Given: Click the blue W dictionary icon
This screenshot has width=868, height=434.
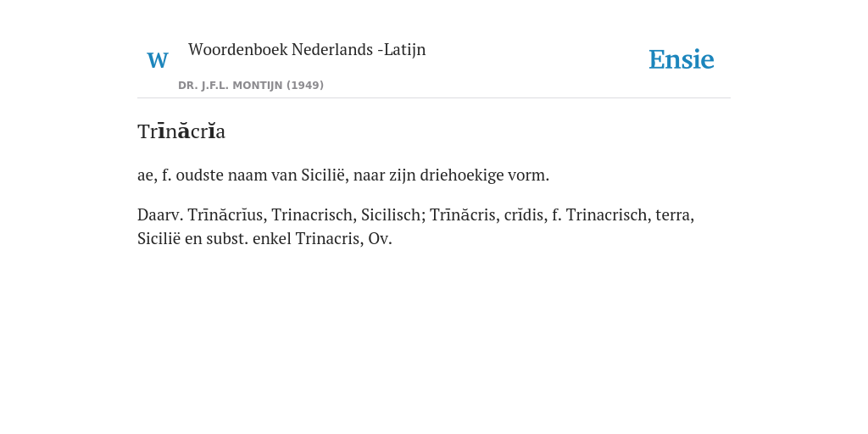Looking at the screenshot, I should [x=158, y=60].
